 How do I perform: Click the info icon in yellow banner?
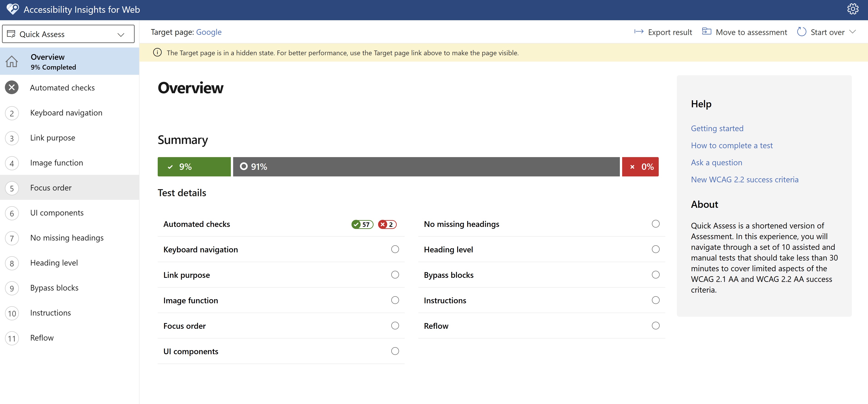[157, 53]
